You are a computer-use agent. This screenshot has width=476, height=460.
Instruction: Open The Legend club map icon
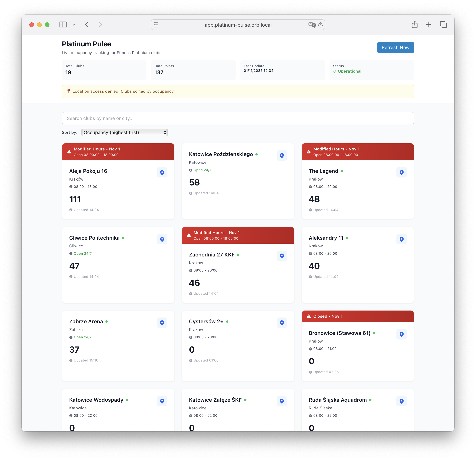tap(401, 172)
